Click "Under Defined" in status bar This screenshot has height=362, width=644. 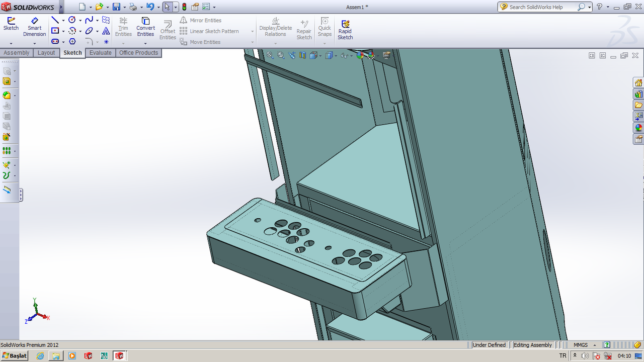pos(489,345)
